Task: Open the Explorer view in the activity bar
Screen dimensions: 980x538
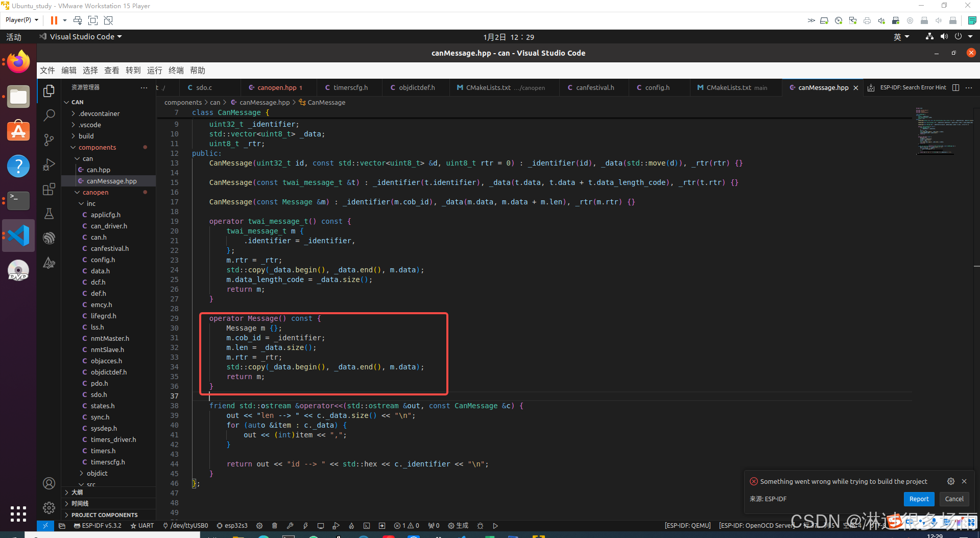Action: 49,91
